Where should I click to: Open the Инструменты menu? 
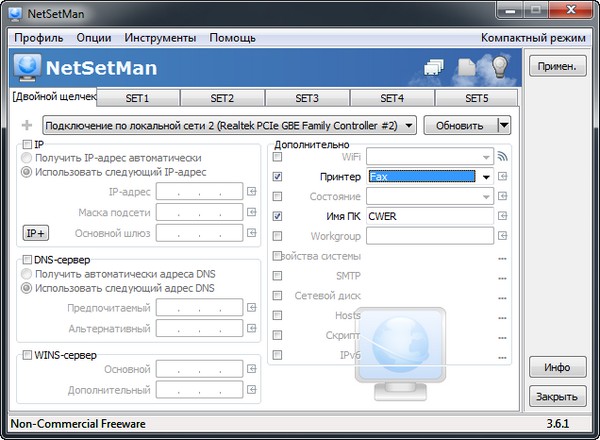(x=160, y=37)
